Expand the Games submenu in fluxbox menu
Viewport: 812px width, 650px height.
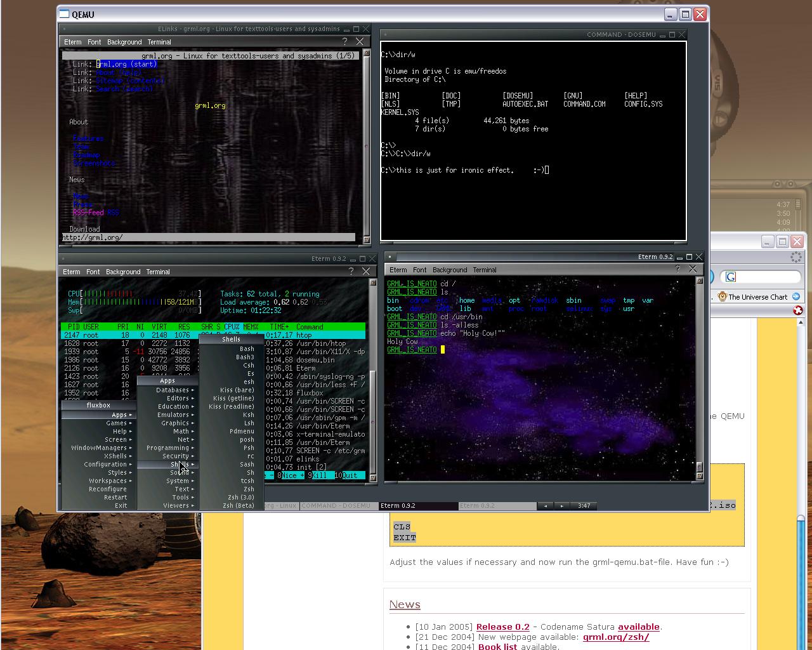pyautogui.click(x=99, y=423)
